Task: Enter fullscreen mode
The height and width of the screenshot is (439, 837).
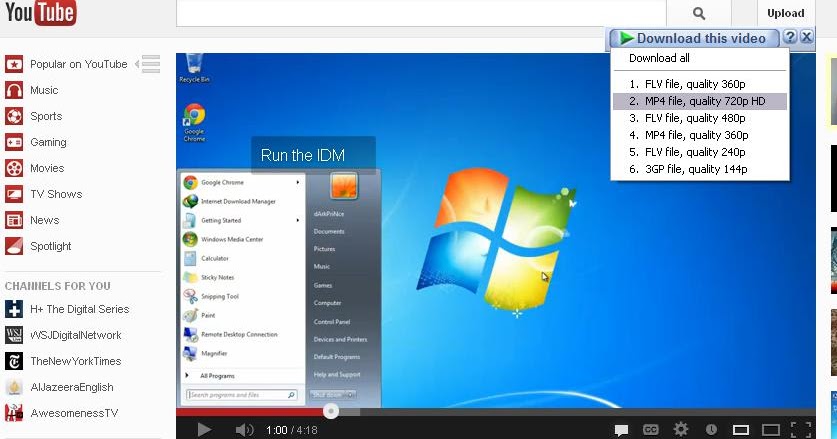Action: 801,429
